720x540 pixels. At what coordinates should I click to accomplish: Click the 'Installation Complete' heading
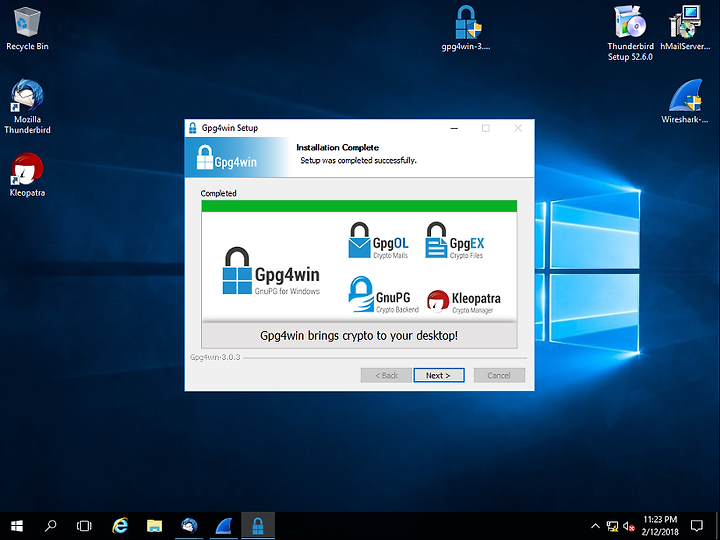coord(338,147)
